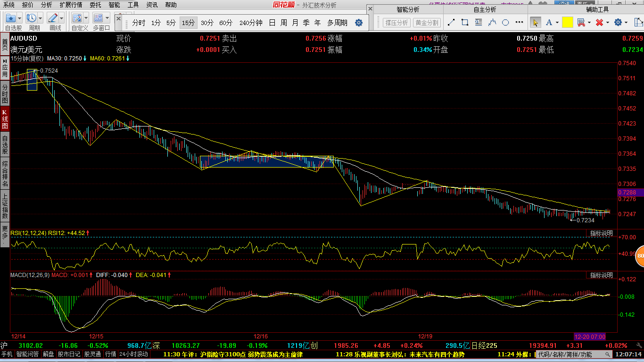Screen dimensions: 644x362
Task: Open the 午评 沪指险守3100点 news link
Action: coord(233,354)
